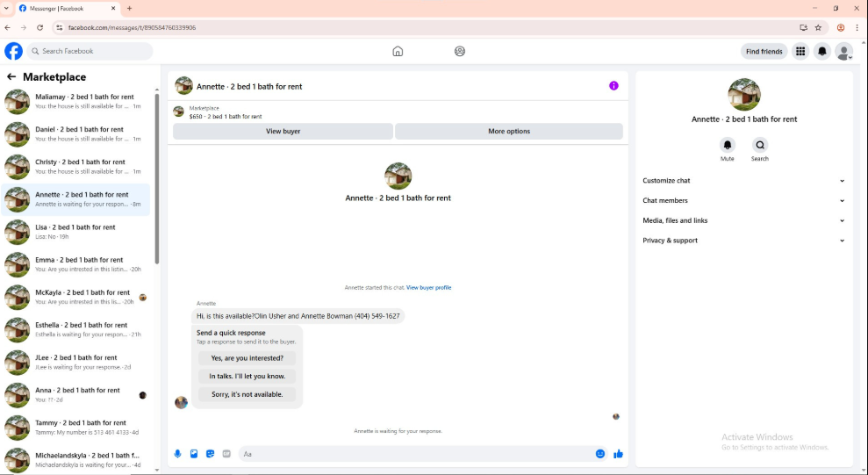Open Christy conversation
Viewport: 868px width, 475px height.
click(75, 167)
